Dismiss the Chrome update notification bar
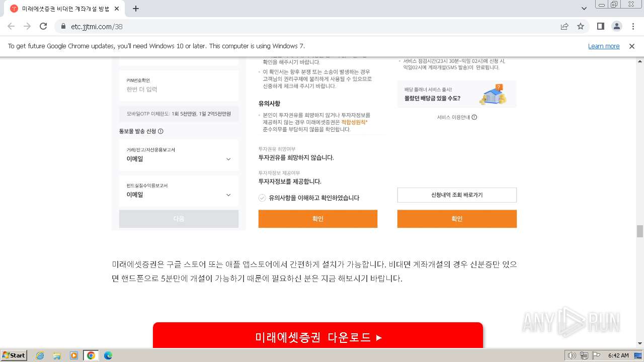This screenshot has width=644, height=362. point(632,46)
